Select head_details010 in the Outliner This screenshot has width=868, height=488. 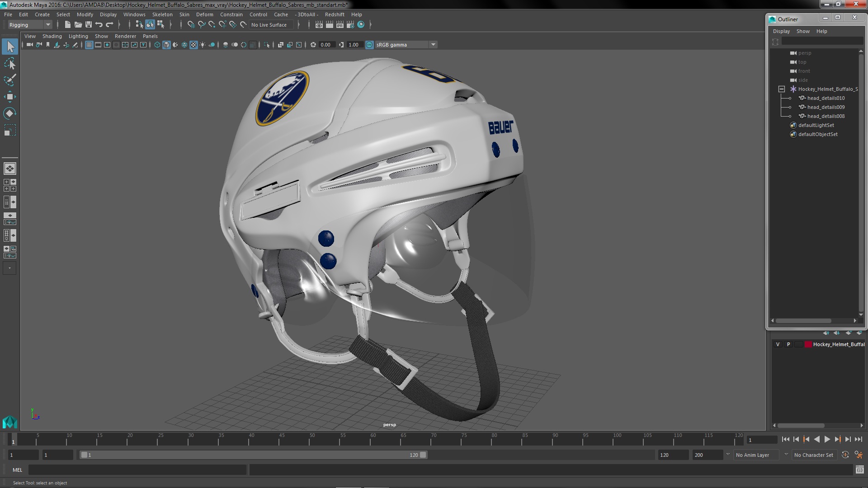pos(826,98)
